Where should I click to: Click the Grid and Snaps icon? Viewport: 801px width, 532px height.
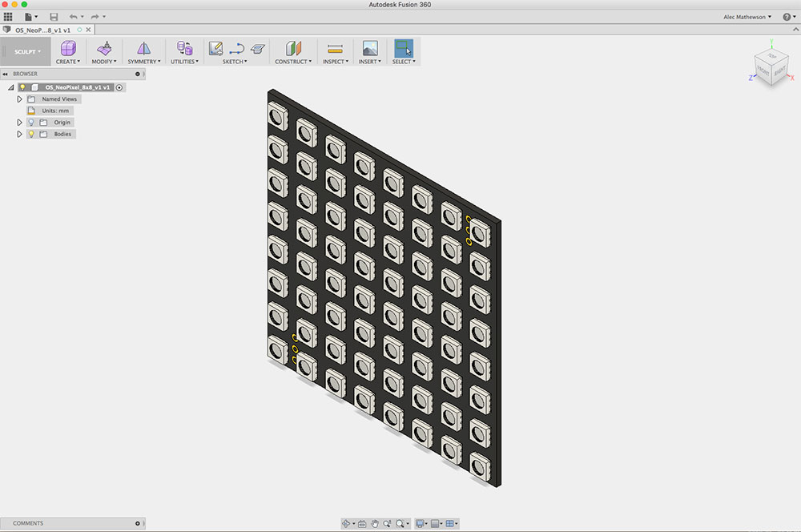435,523
